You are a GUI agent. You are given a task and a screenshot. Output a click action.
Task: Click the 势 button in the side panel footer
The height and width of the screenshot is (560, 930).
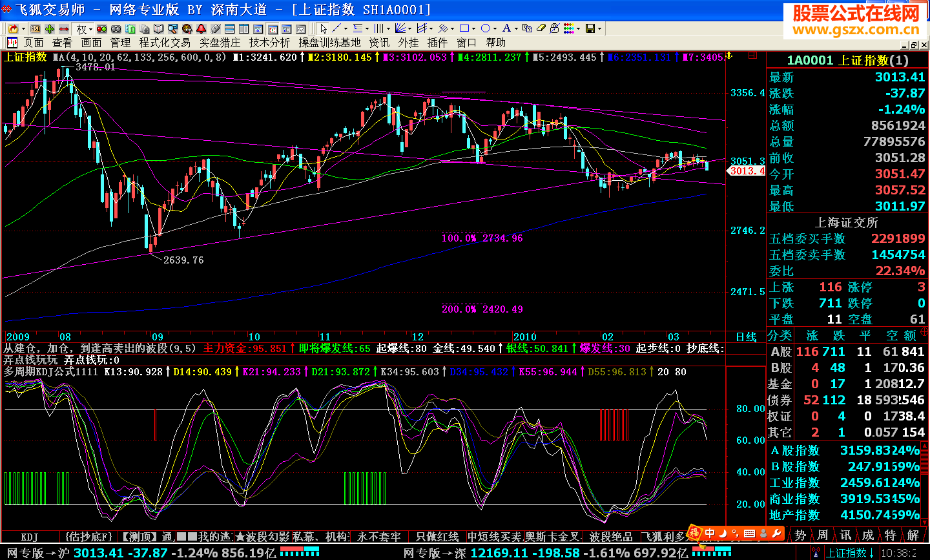[800, 535]
